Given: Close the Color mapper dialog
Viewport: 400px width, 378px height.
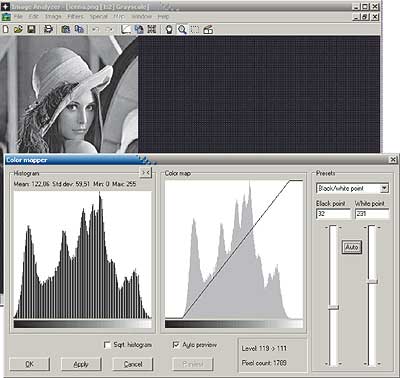Looking at the screenshot, I should coord(393,160).
